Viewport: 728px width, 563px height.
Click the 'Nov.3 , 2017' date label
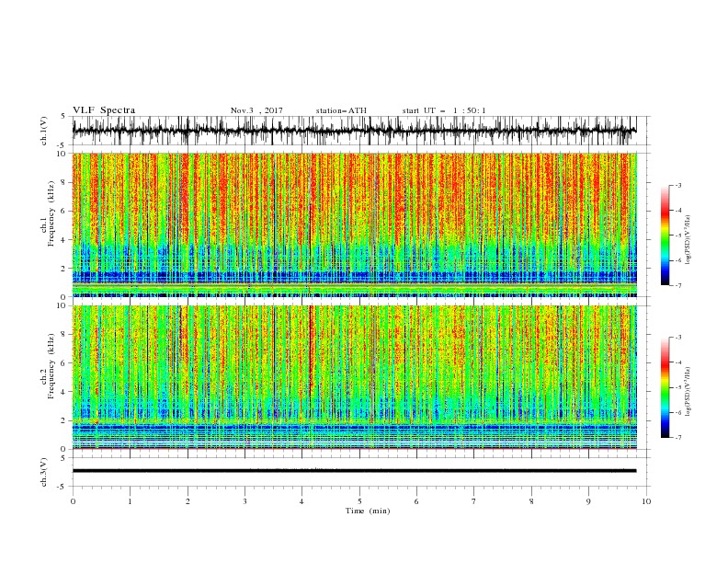(256, 110)
